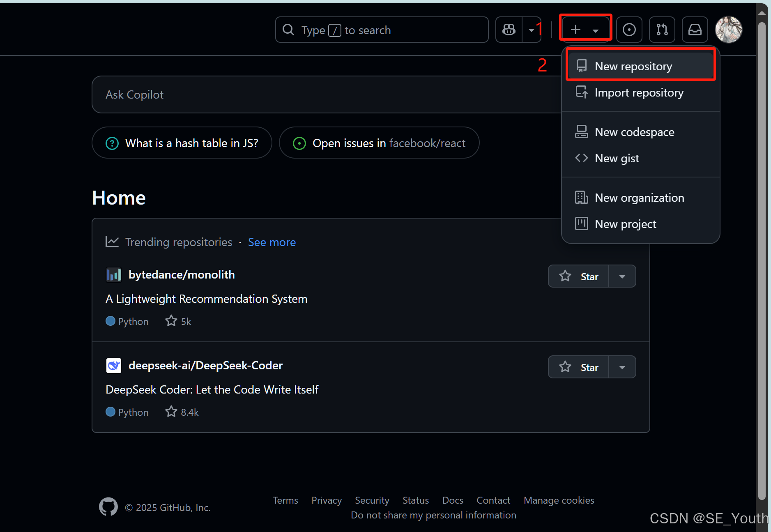Image resolution: width=771 pixels, height=532 pixels.
Task: Click the GitHub logo in the footer
Action: click(108, 507)
